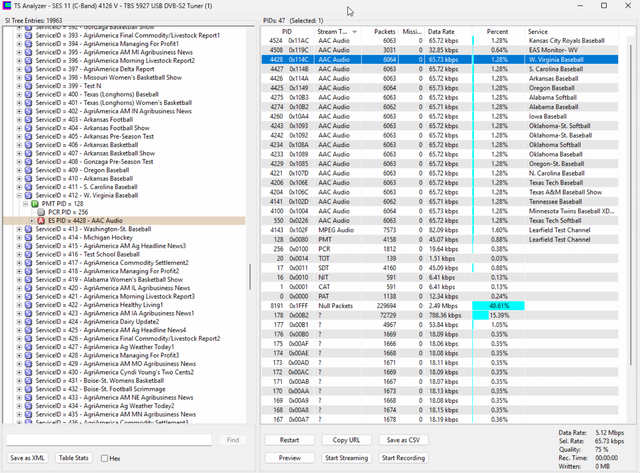This screenshot has width=640, height=473.
Task: Click the Save as CSV button
Action: 403,440
